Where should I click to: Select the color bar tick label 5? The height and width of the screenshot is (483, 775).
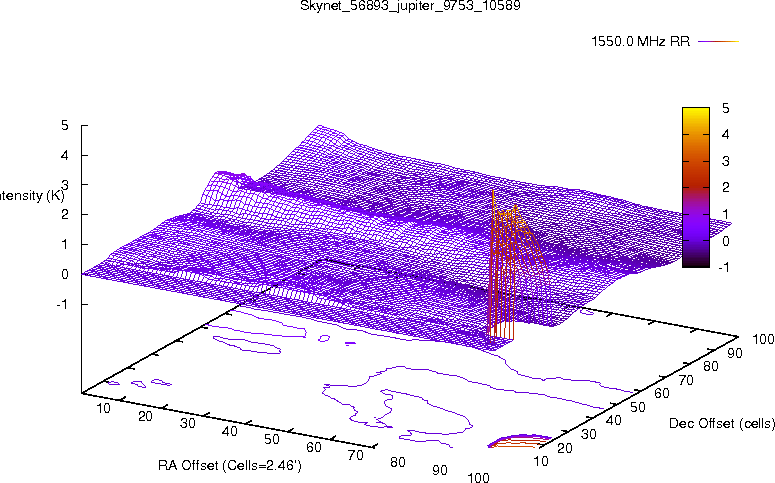click(725, 108)
